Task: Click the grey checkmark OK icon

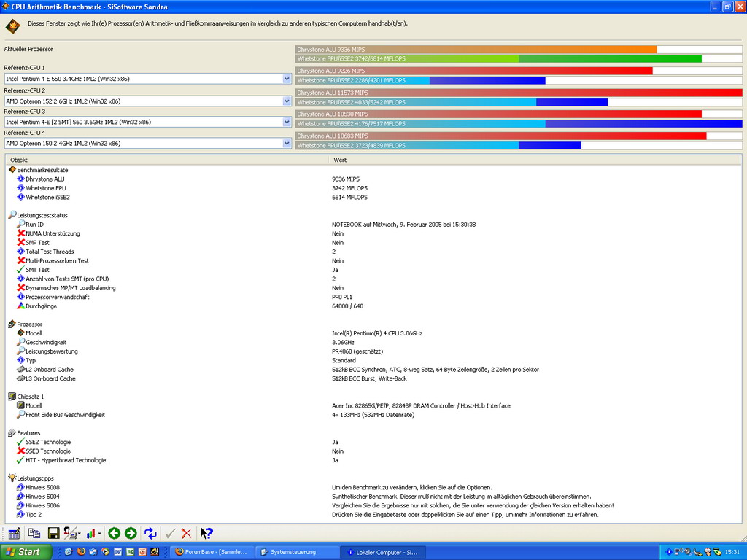Action: [171, 533]
